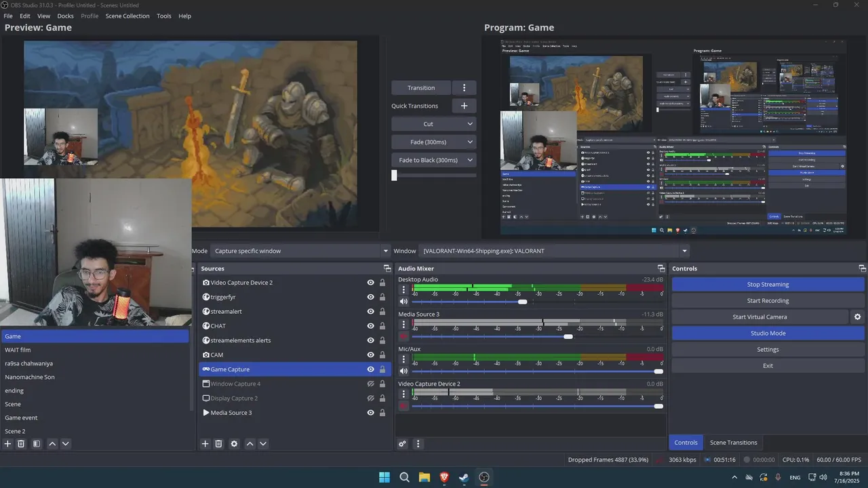Mute Desktop Audio speaker icon
Screen dimensions: 868x488
click(x=404, y=302)
